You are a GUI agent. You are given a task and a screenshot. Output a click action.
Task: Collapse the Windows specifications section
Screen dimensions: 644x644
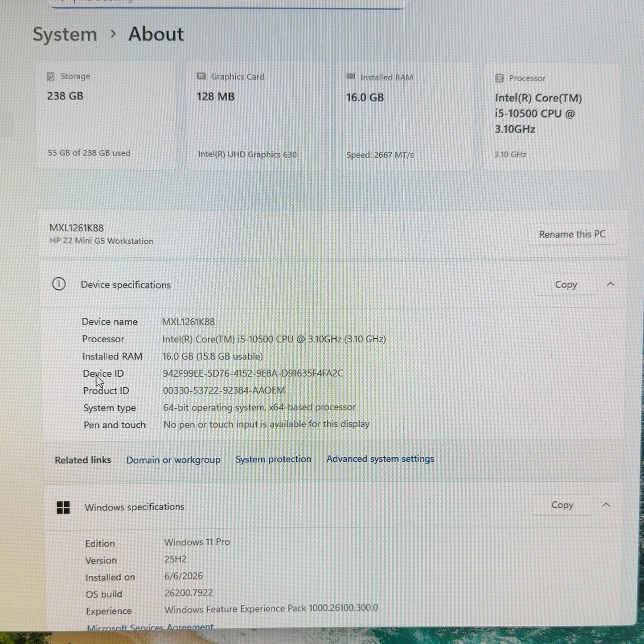tap(606, 505)
